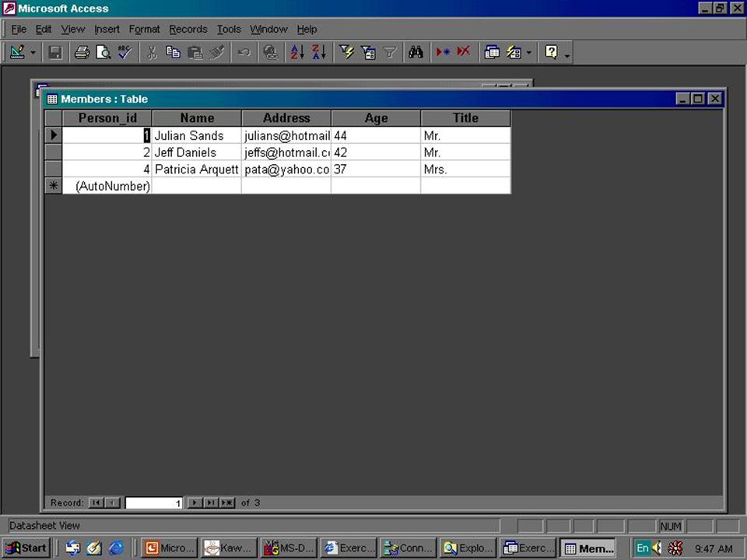Open the View menu
This screenshot has width=747, height=560.
[x=73, y=30]
